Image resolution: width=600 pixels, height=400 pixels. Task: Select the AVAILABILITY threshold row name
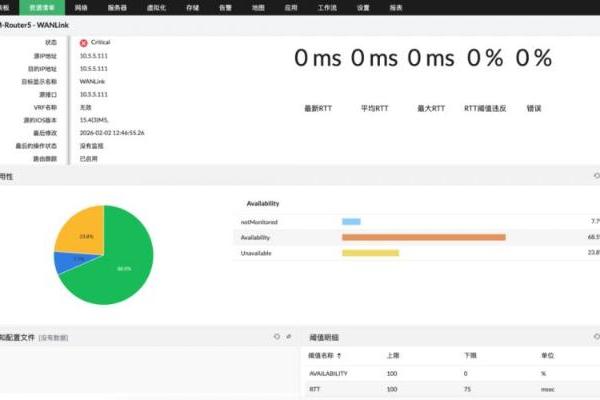tap(328, 373)
